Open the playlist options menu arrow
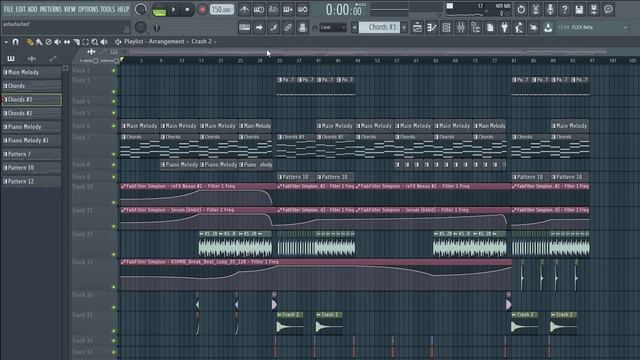This screenshot has width=640, height=360. [x=6, y=42]
